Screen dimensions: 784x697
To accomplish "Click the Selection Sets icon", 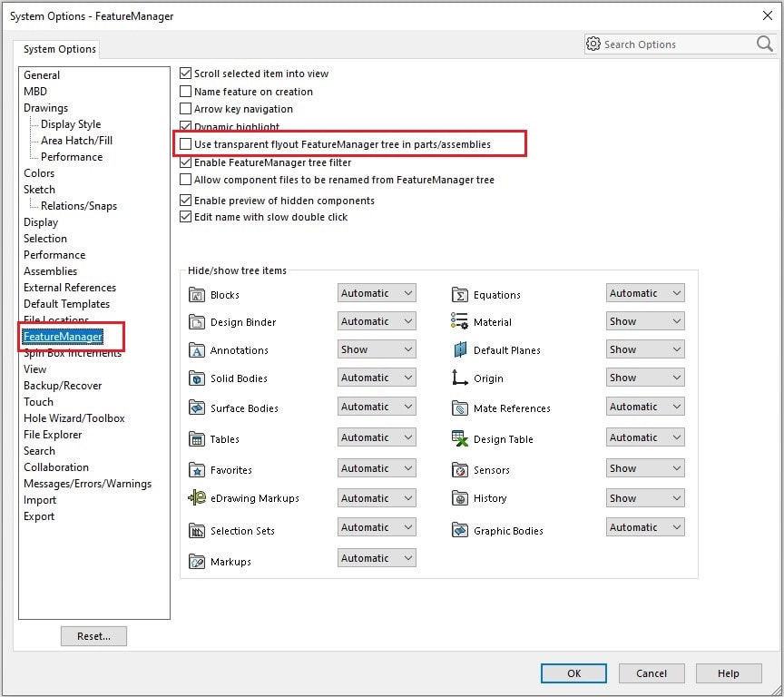I will [197, 530].
